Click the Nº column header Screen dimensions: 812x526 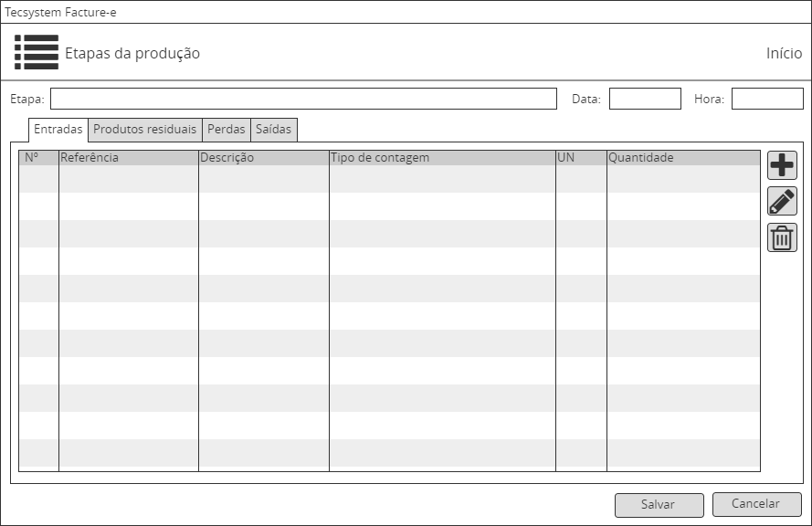click(38, 158)
